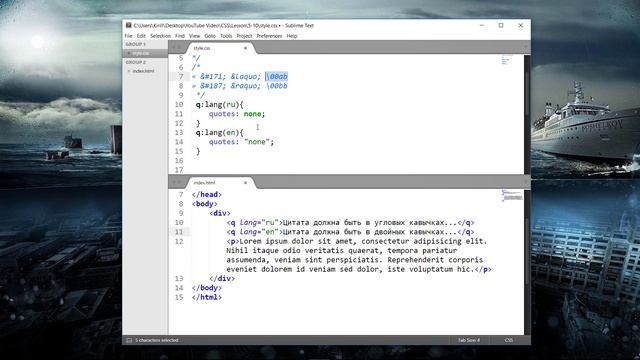This screenshot has width=640, height=360.
Task: Click line number 7 in the style.css gutter
Action: [x=181, y=76]
